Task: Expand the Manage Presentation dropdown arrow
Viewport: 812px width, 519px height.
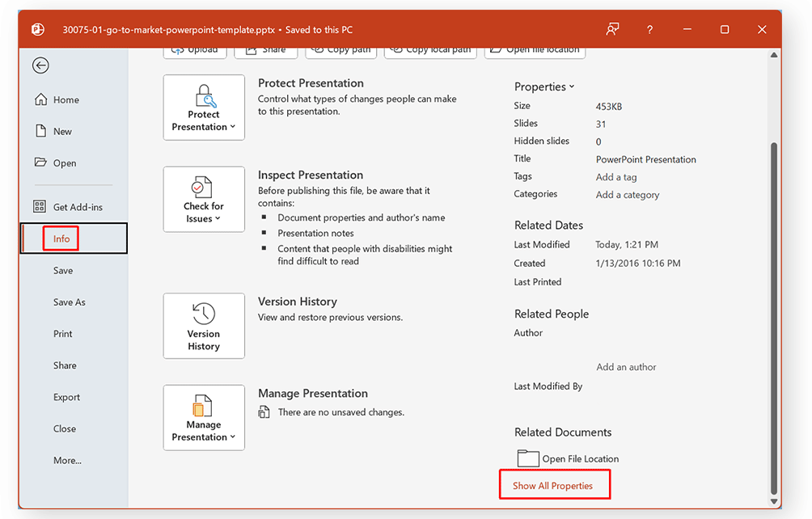Action: coord(233,437)
